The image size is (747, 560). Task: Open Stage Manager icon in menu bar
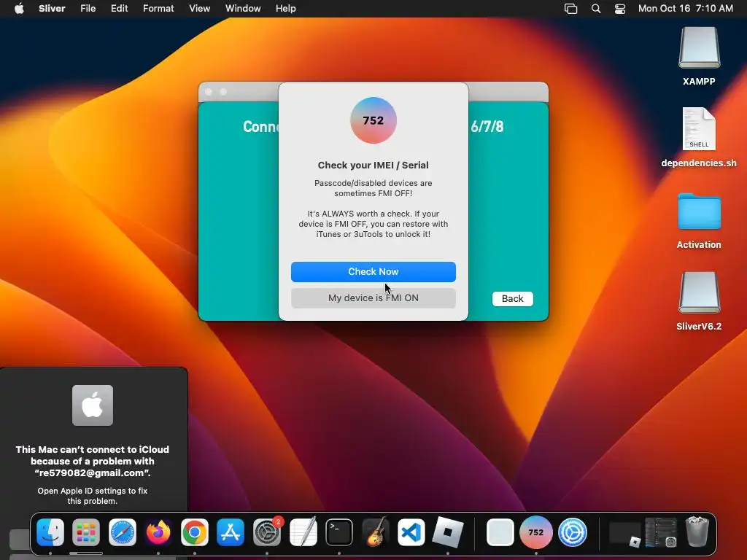[x=570, y=9]
